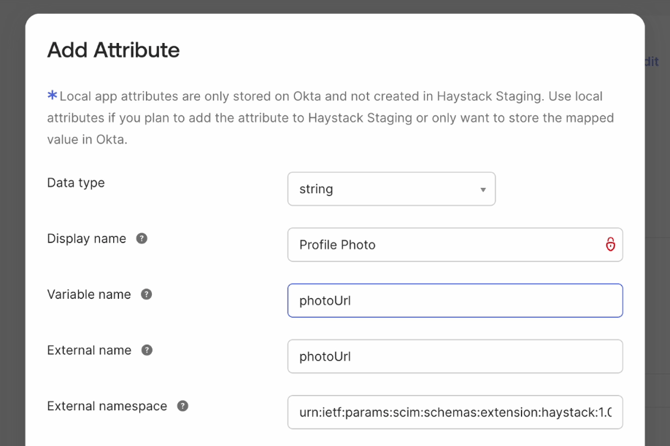670x446 pixels.
Task: Click the partially hidden Edit link behind dialog
Action: [x=652, y=62]
